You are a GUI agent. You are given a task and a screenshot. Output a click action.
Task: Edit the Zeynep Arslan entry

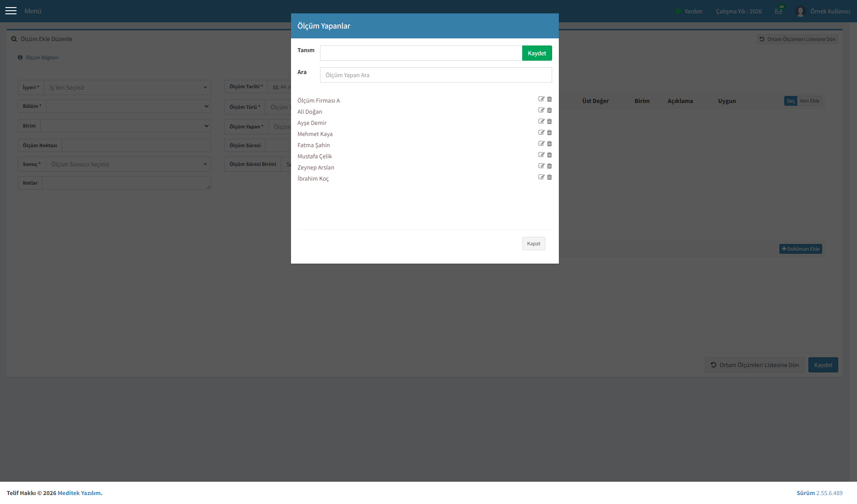click(x=541, y=166)
